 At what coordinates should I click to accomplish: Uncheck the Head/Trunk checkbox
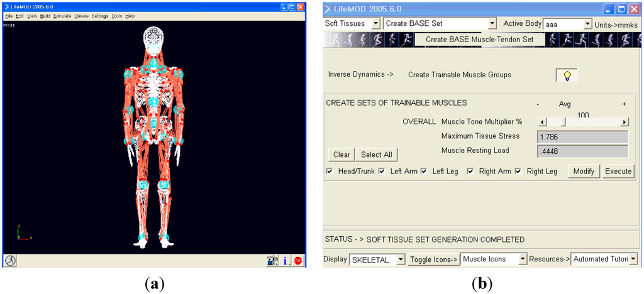(330, 171)
